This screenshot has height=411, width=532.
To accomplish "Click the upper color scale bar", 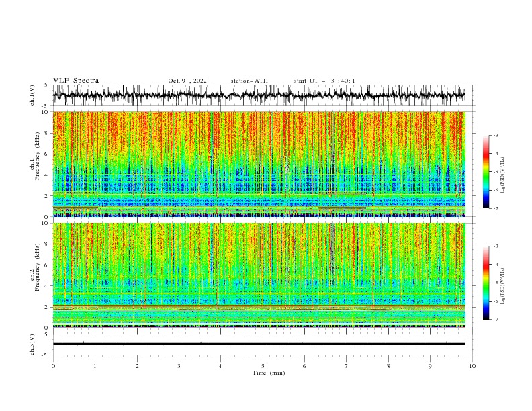I will point(486,172).
